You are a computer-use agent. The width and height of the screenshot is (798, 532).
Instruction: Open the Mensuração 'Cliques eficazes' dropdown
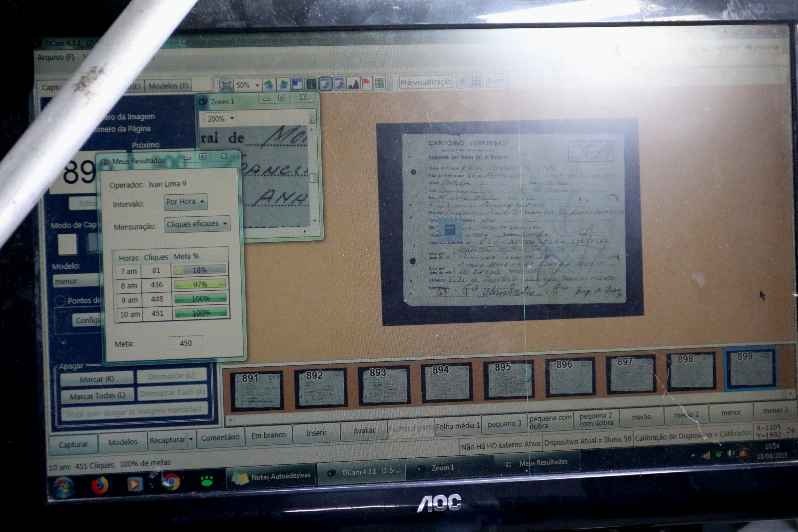click(x=197, y=224)
